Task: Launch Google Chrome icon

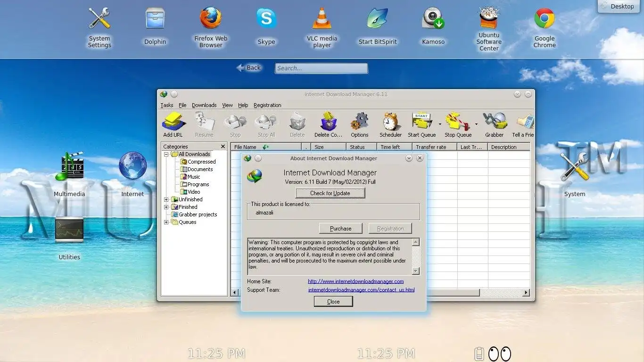Action: (545, 18)
